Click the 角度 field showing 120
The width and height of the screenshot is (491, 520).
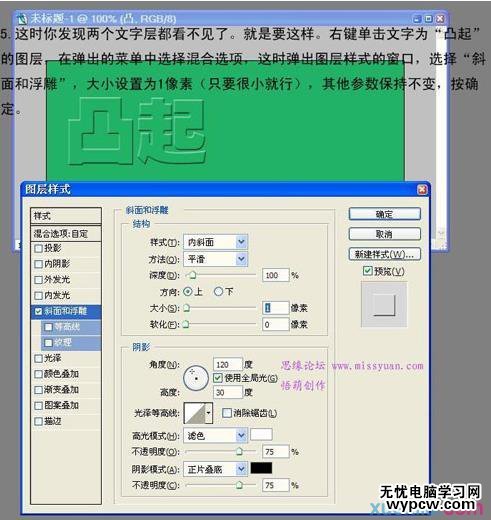click(228, 365)
